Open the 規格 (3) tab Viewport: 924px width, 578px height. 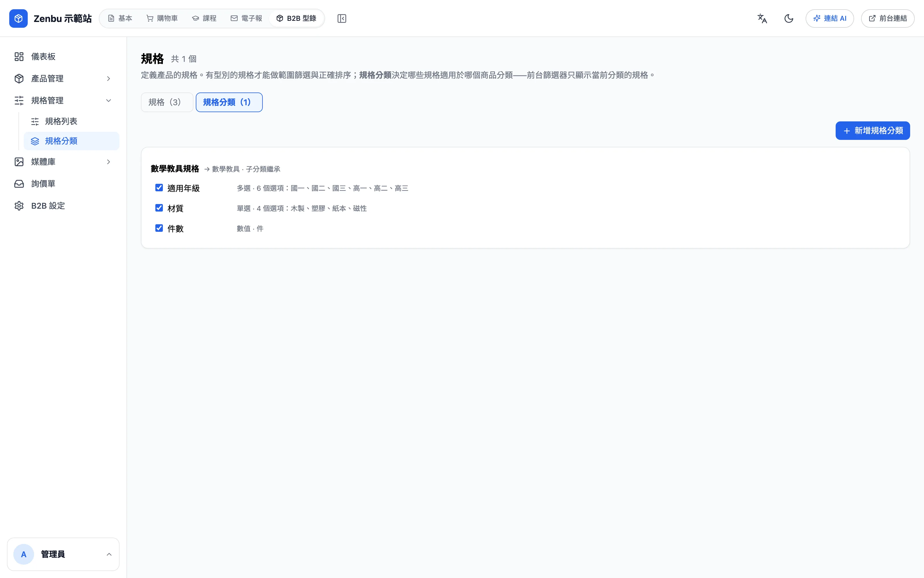pos(167,102)
